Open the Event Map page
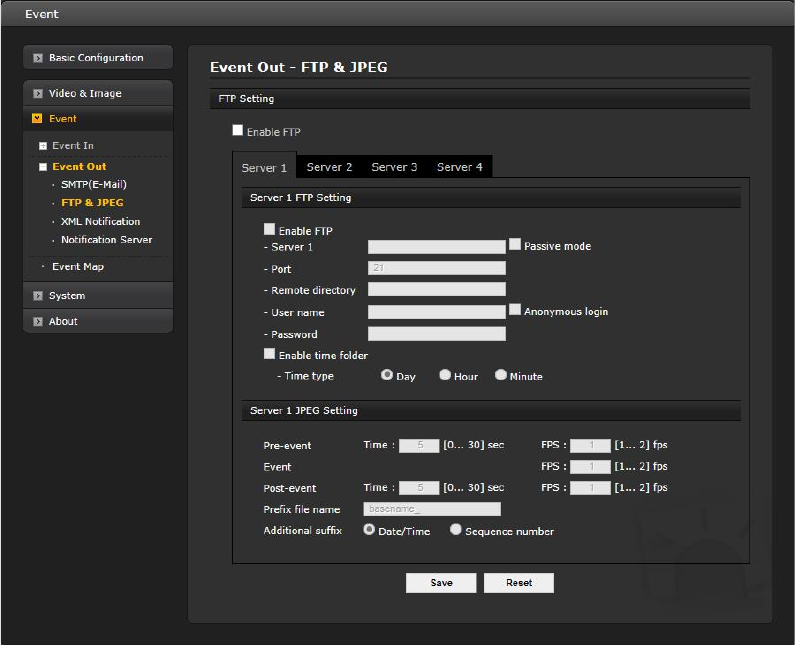Screen dimensions: 795x645 (x=77, y=267)
